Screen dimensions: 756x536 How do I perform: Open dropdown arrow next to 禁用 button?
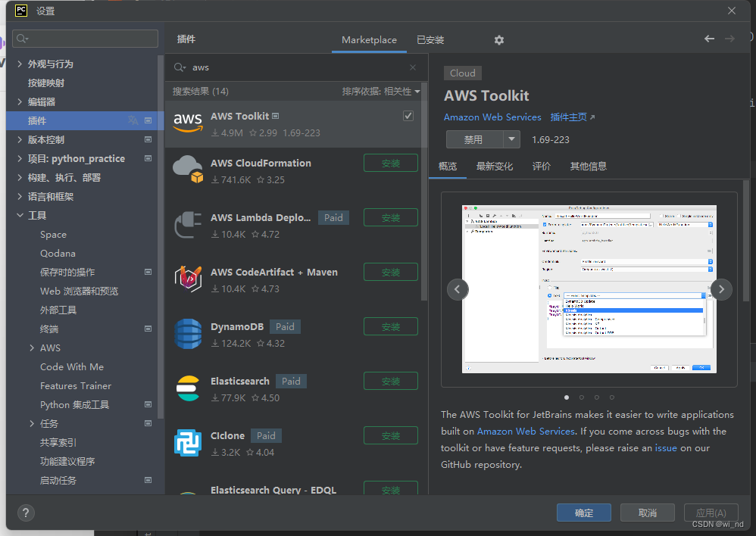click(511, 139)
